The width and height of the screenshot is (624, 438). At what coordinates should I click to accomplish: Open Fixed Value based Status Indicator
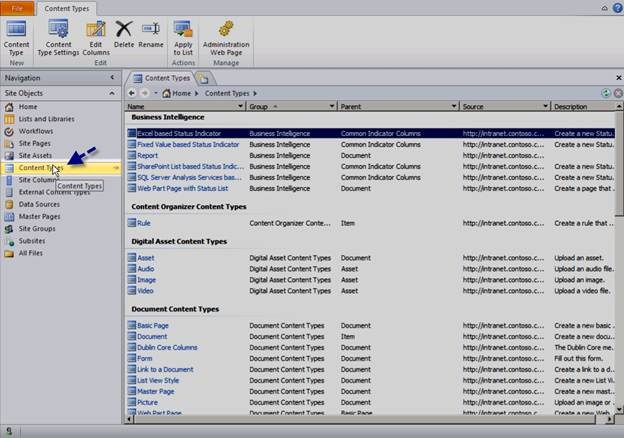point(188,144)
